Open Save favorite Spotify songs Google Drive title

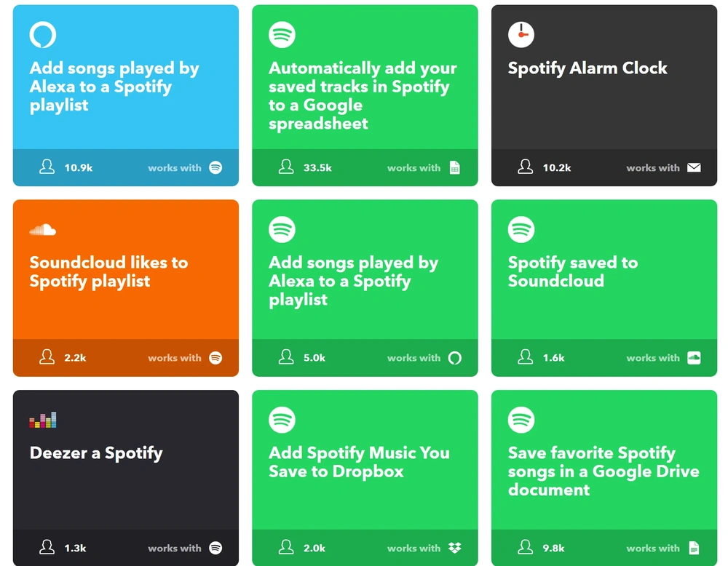[x=604, y=471]
